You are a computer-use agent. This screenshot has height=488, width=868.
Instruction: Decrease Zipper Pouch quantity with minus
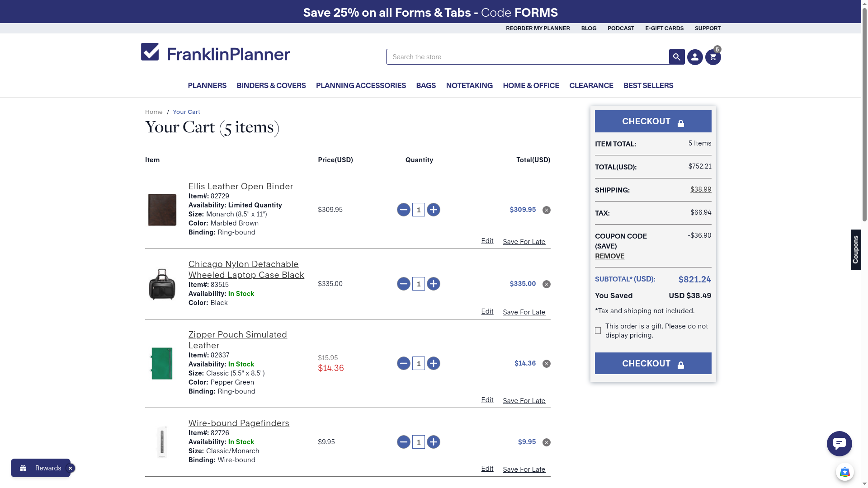[x=403, y=363]
